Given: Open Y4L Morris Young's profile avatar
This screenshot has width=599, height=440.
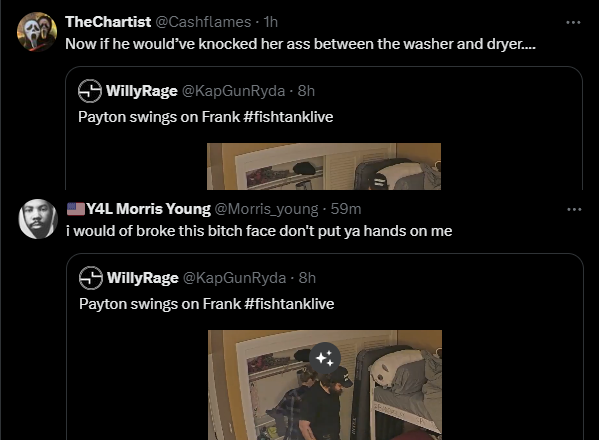Looking at the screenshot, I should click(38, 219).
